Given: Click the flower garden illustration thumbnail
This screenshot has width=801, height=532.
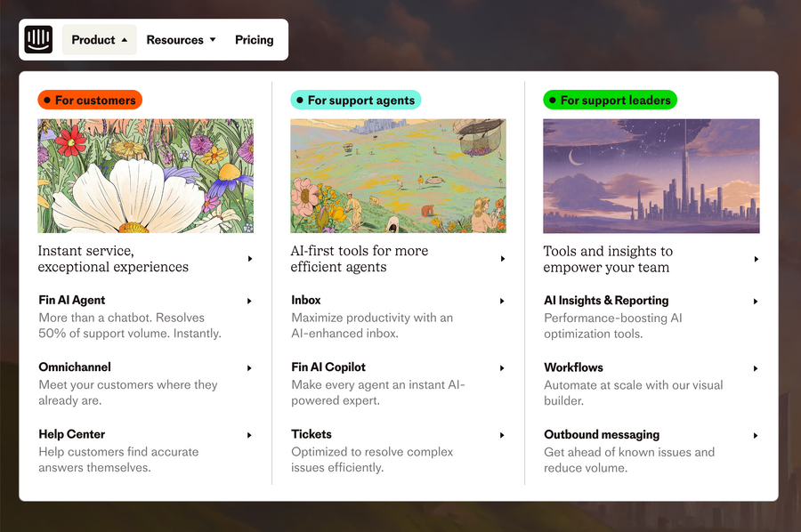Looking at the screenshot, I should pyautogui.click(x=145, y=175).
